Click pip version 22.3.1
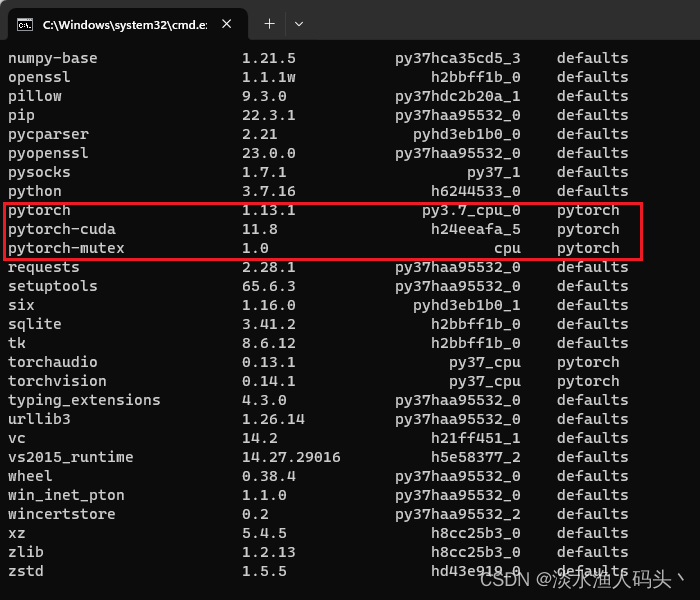Viewport: 700px width, 600px height. pyautogui.click(x=269, y=115)
